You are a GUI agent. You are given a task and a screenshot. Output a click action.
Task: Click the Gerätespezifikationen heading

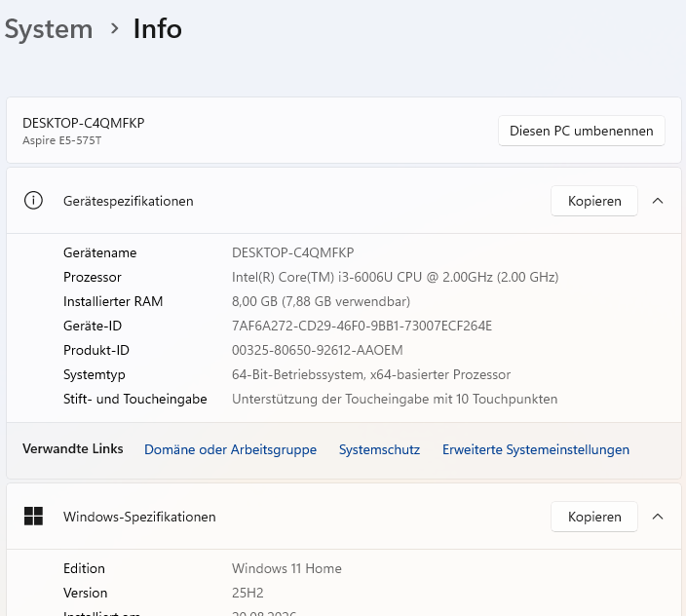click(129, 201)
